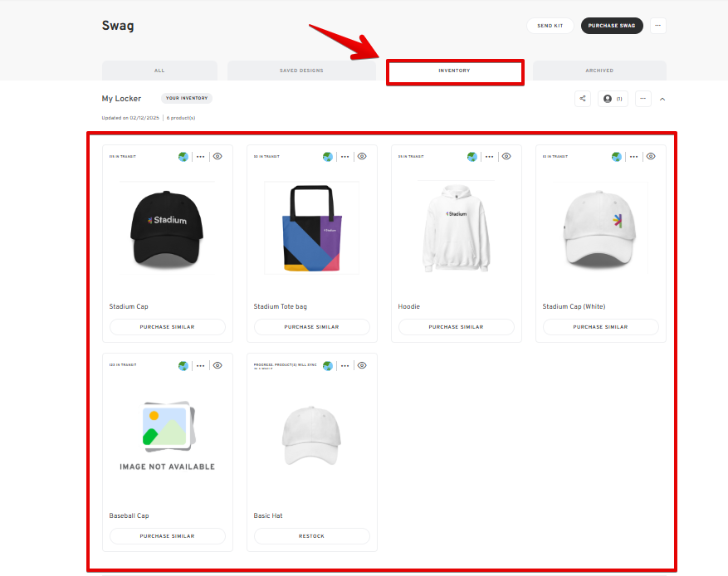Toggle the eye icon on Basic Hat card

tap(362, 365)
